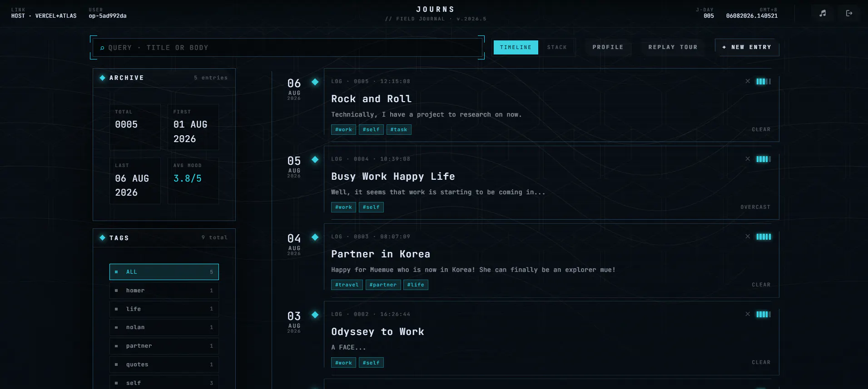868x389 pixels.
Task: Click the #partner tag chip
Action: pos(383,285)
